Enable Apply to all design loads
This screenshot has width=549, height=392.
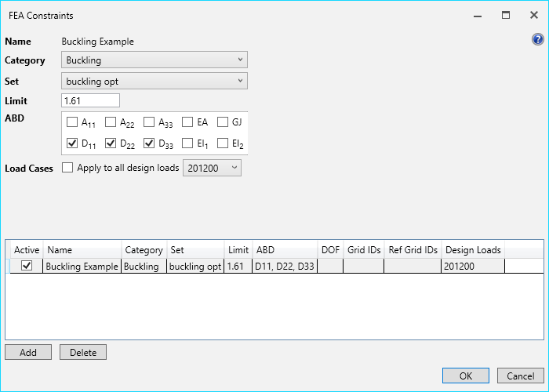click(x=67, y=168)
